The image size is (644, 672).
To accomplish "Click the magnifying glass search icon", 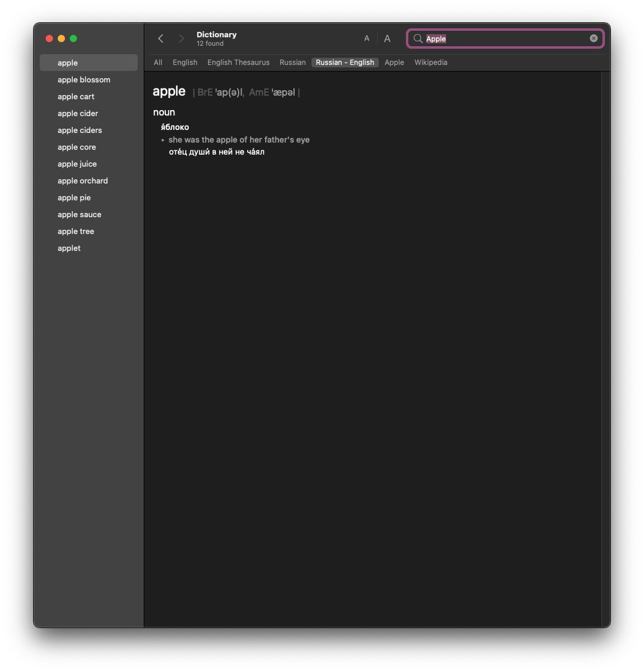I will pyautogui.click(x=418, y=39).
